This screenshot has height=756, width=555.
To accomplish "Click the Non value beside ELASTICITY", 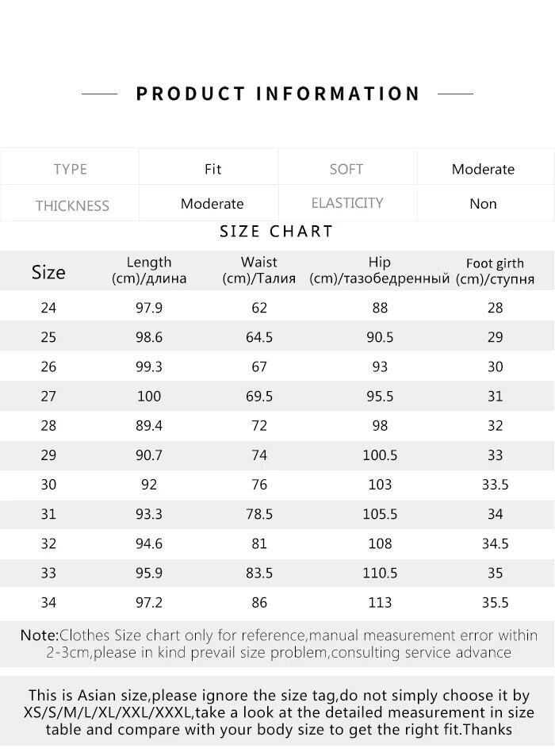I will (483, 204).
